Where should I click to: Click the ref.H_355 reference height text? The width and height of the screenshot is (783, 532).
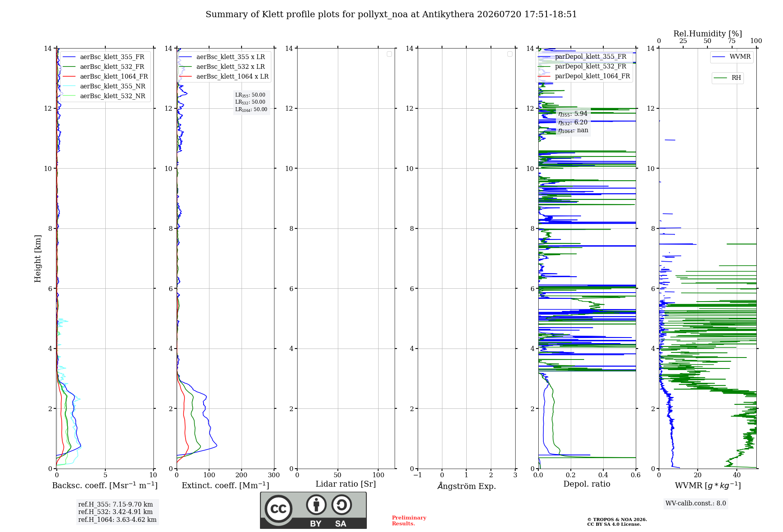(x=115, y=504)
